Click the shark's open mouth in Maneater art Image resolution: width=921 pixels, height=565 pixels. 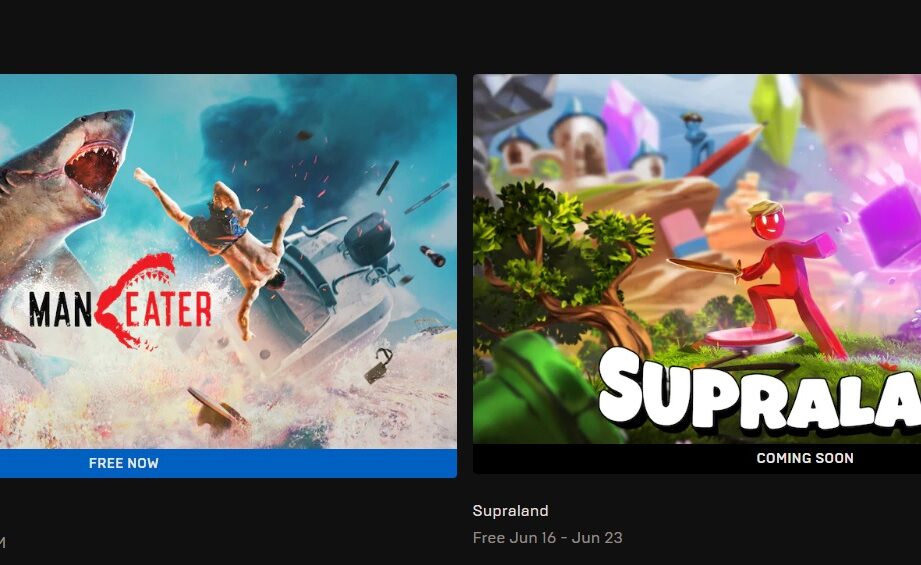coord(93,169)
